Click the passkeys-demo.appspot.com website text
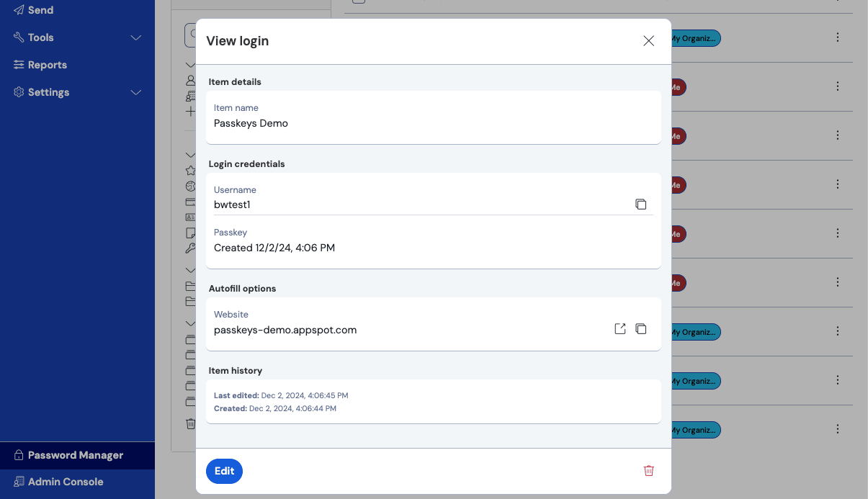 pos(285,330)
